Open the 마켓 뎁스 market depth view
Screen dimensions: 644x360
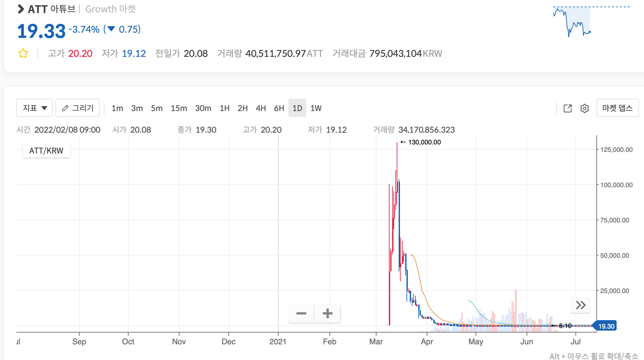[x=617, y=108]
